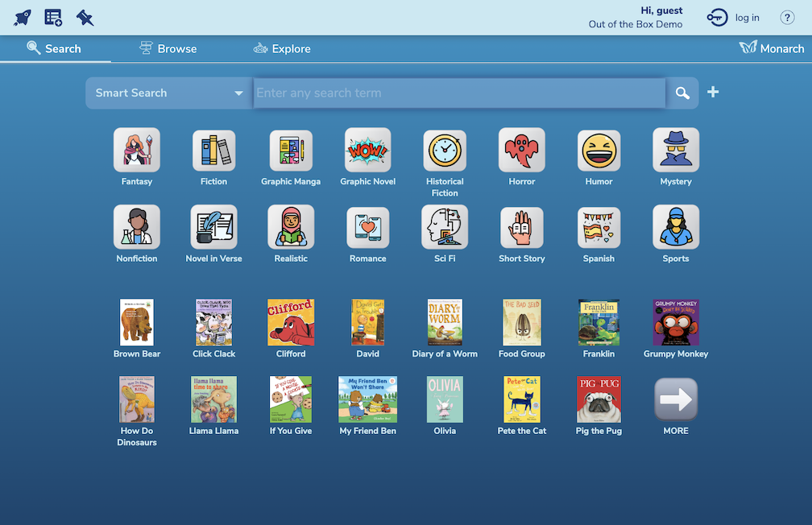The width and height of the screenshot is (812, 525).
Task: Choose the Mystery genre icon
Action: click(x=675, y=150)
